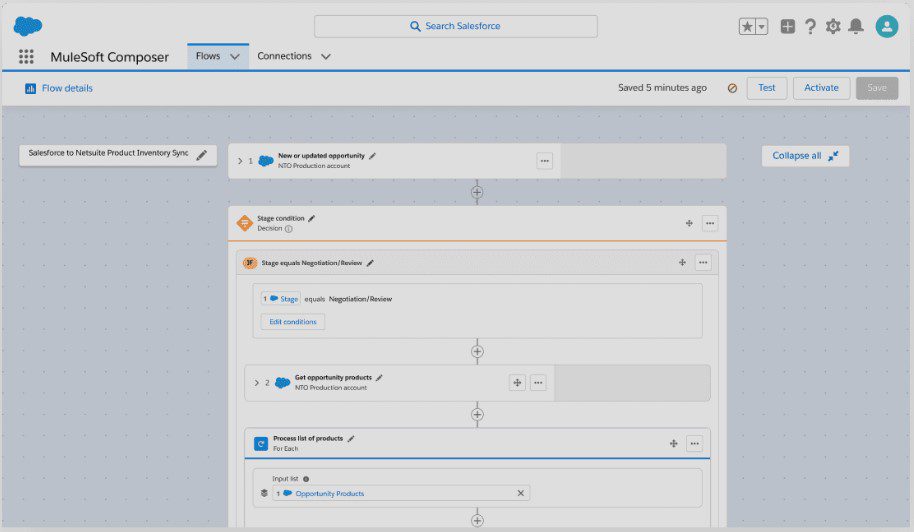This screenshot has height=532, width=914.
Task: Click the flow status warning icon
Action: tap(732, 88)
